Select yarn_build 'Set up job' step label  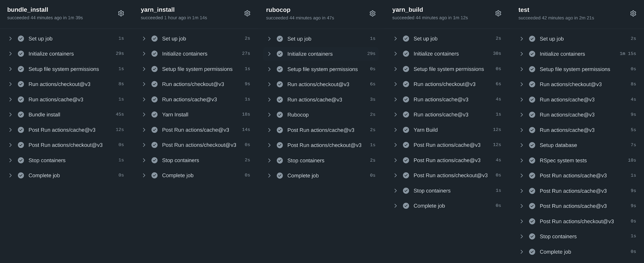pyautogui.click(x=425, y=39)
